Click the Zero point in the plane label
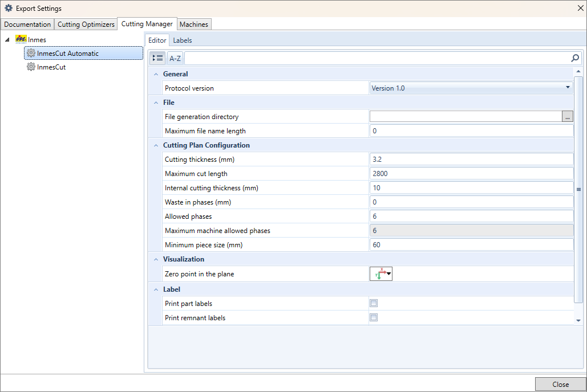 [x=199, y=274]
